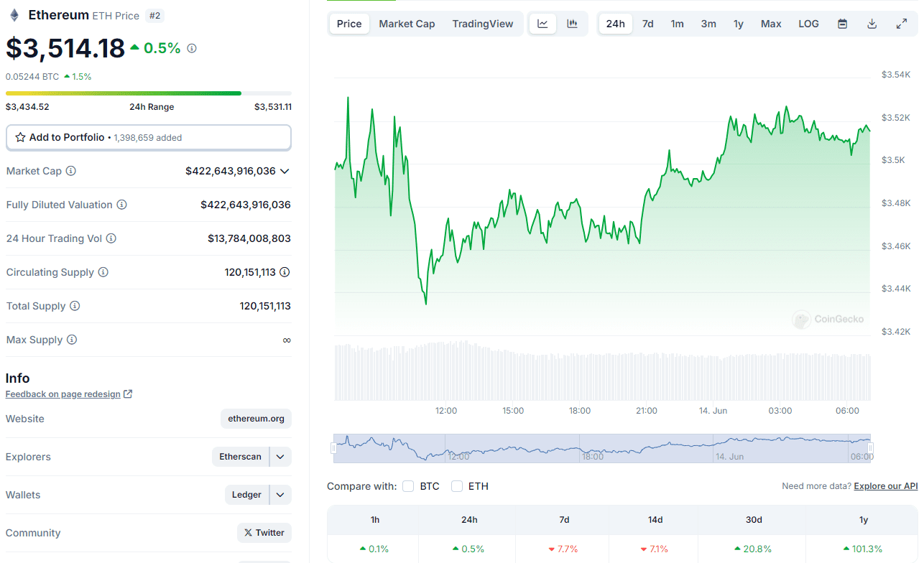Select the Market Cap chart tab
Image resolution: width=924 pixels, height=563 pixels.
407,24
